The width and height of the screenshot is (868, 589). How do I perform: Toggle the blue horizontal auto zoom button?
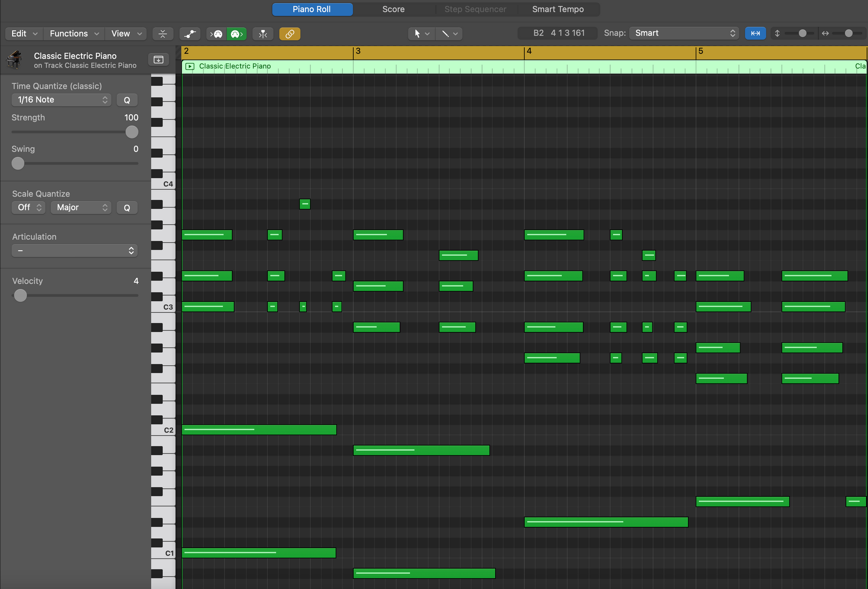pyautogui.click(x=755, y=33)
